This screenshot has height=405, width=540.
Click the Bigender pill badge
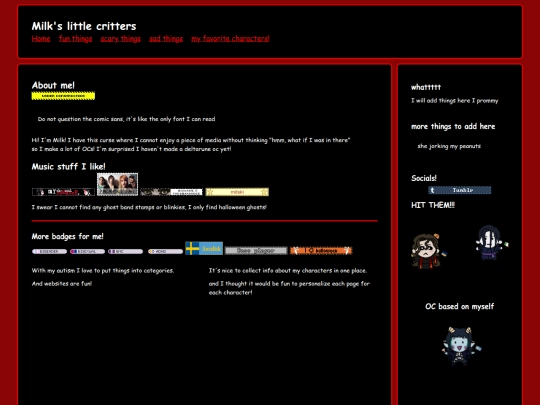tap(50, 251)
